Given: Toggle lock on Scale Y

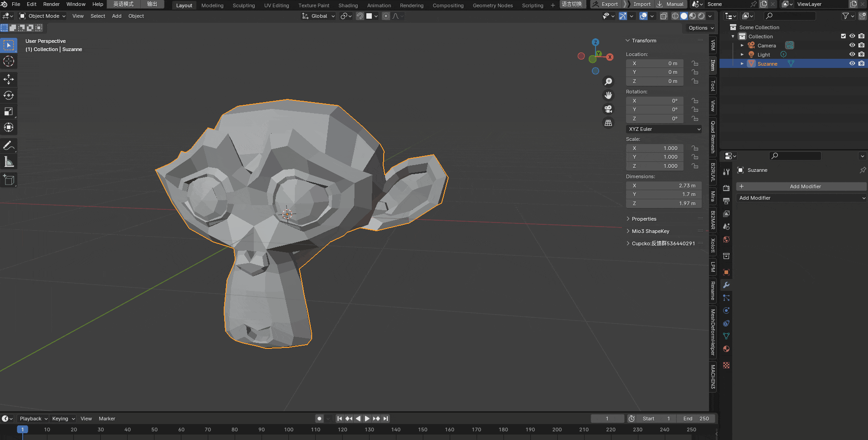Looking at the screenshot, I should 695,157.
